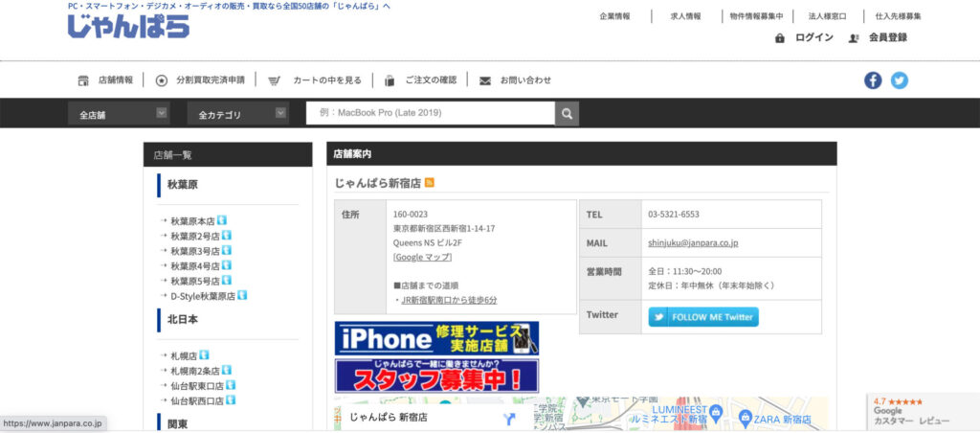Viewport: 980px width, 433px height.
Task: Click the ZARA 新宿店 map pin
Action: coord(745,418)
